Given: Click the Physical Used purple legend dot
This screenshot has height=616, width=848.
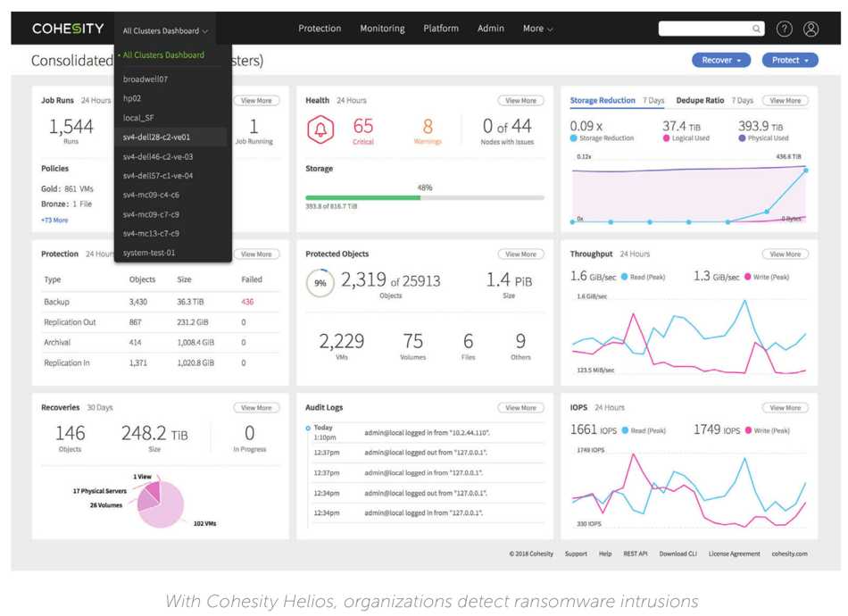Looking at the screenshot, I should click(742, 138).
